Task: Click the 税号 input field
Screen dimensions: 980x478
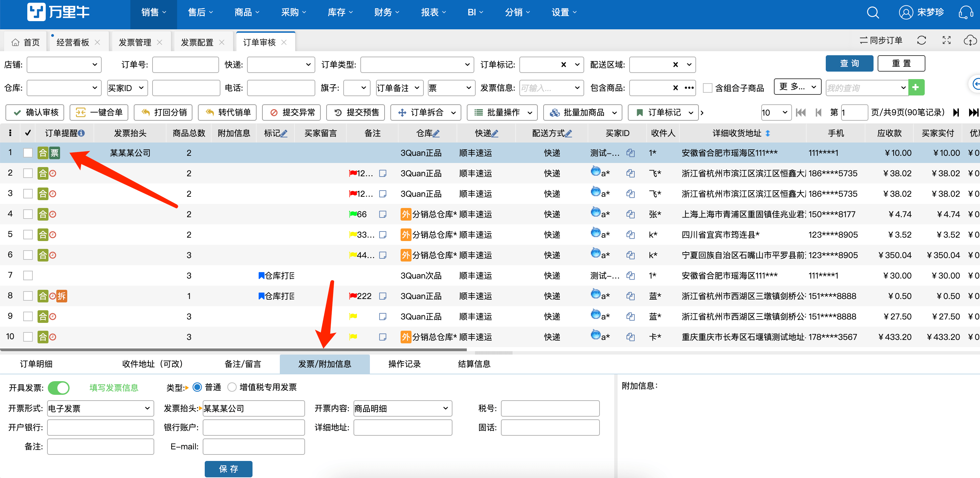Action: pos(550,408)
